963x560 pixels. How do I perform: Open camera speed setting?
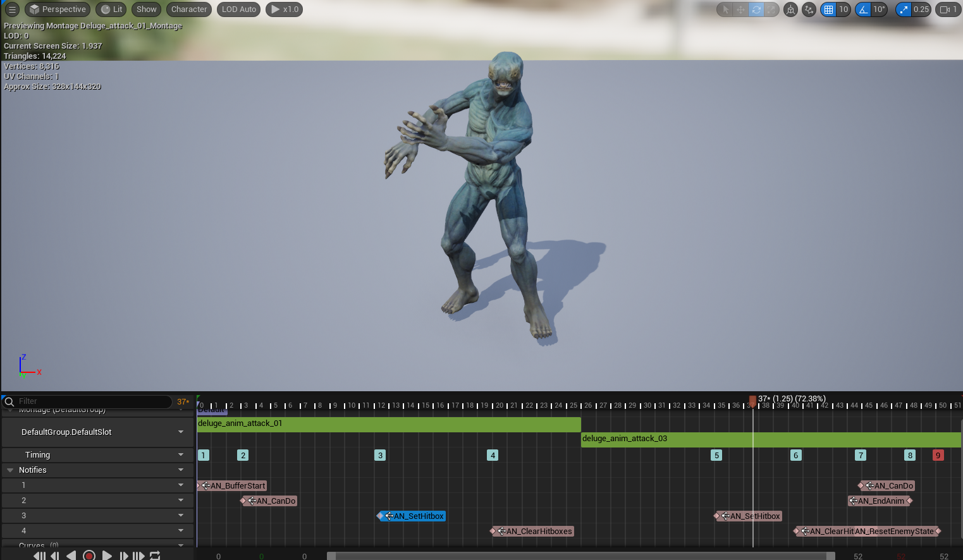pos(948,9)
